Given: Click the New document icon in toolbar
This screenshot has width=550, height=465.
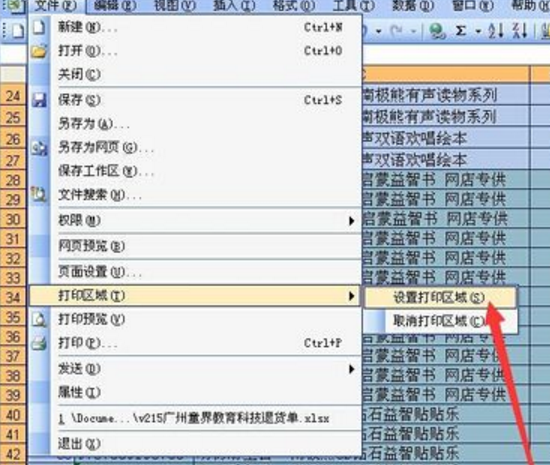Looking at the screenshot, I should 17,31.
